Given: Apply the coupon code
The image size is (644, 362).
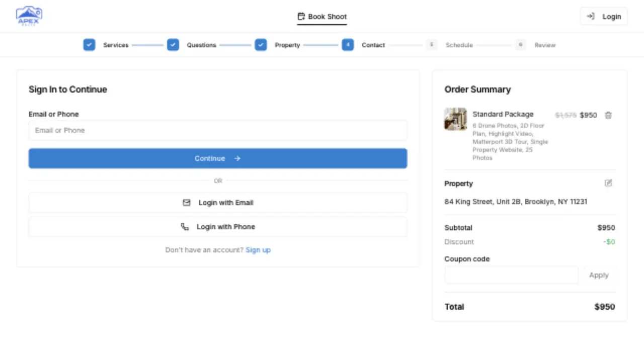Looking at the screenshot, I should (599, 275).
